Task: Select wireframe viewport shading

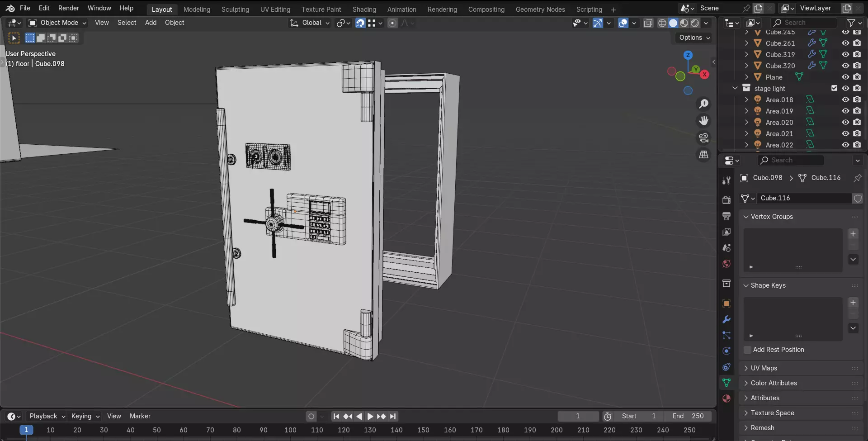Action: tap(662, 23)
